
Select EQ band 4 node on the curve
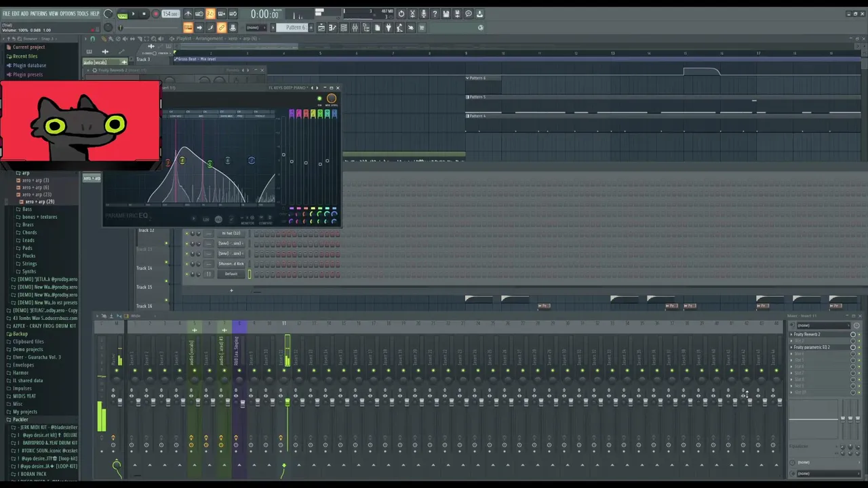(x=182, y=160)
